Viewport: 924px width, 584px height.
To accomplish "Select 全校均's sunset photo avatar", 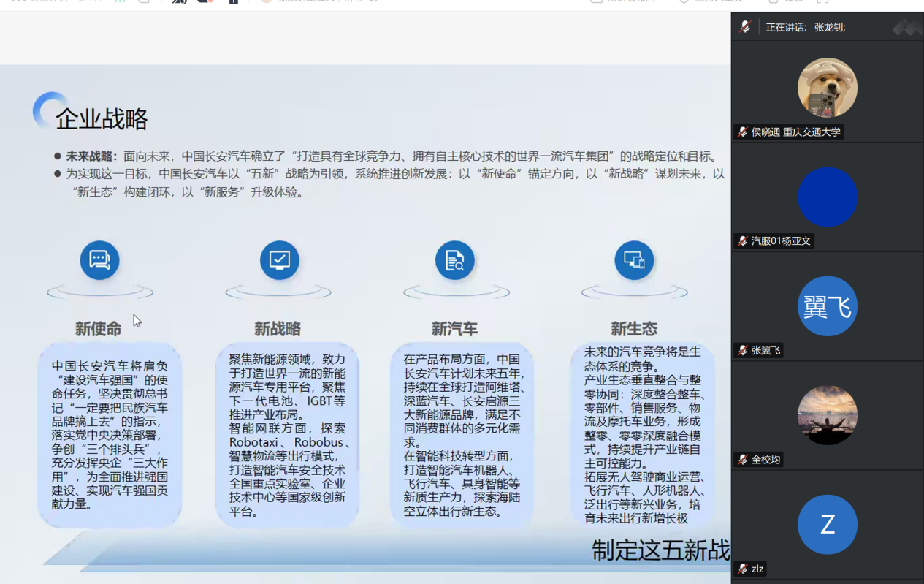I will 827,415.
